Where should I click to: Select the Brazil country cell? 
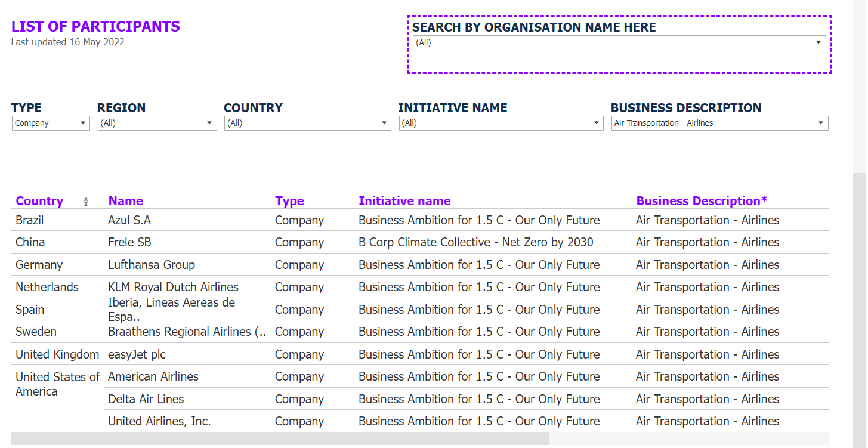pos(30,220)
